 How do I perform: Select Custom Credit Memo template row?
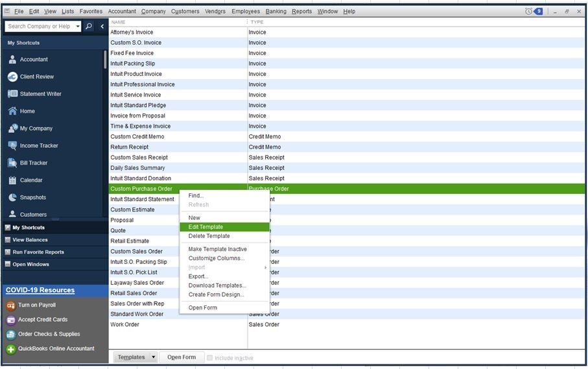pos(347,136)
